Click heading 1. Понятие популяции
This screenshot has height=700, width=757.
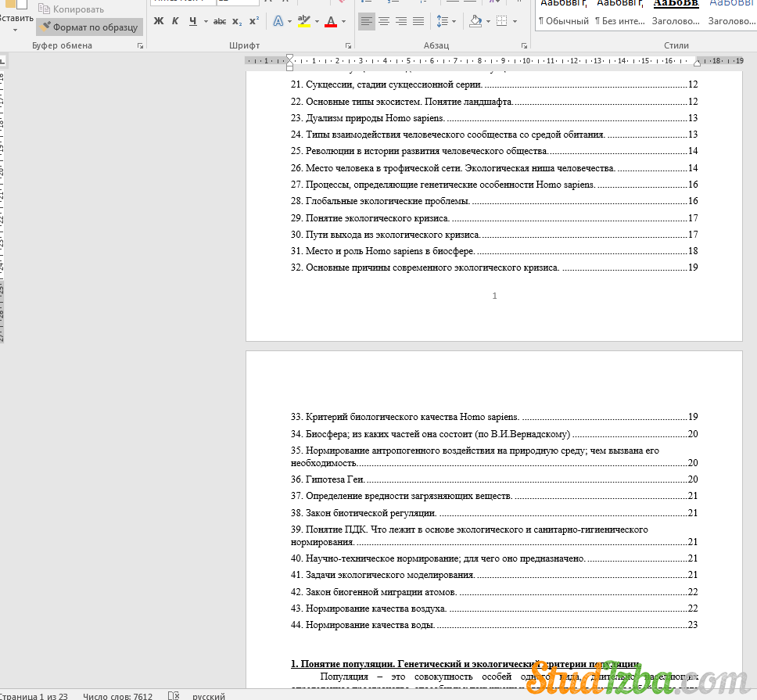[x=466, y=664]
